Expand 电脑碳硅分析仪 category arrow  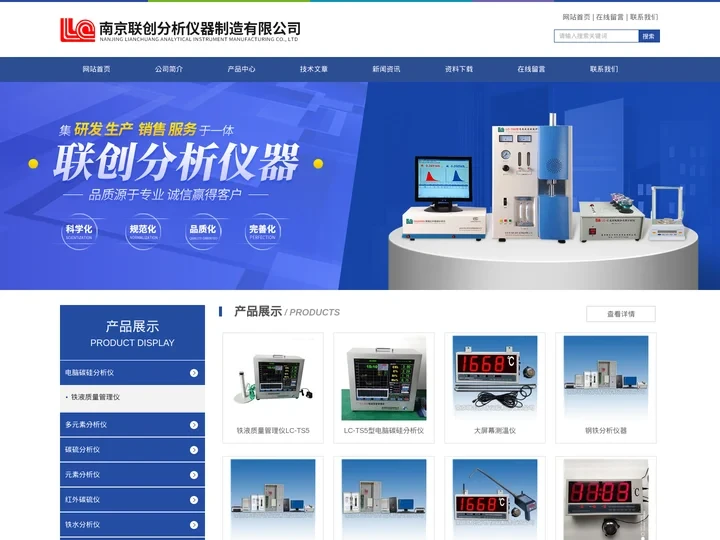[x=194, y=373]
